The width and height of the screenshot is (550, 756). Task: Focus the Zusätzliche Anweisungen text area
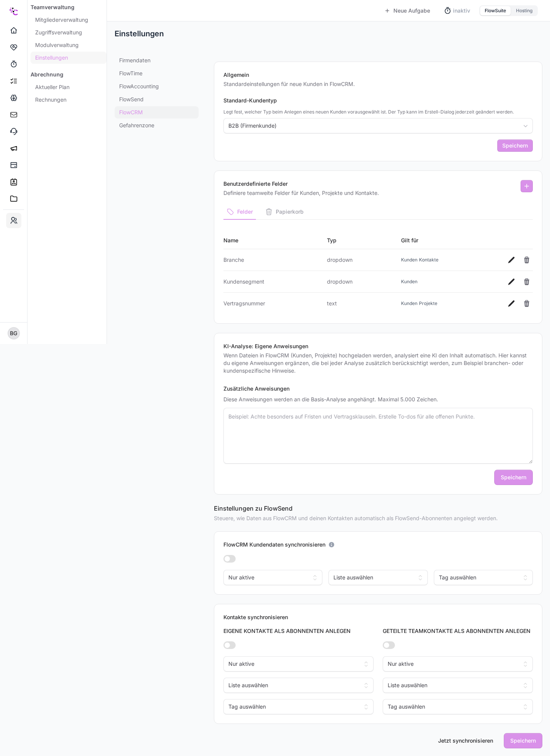click(x=378, y=436)
